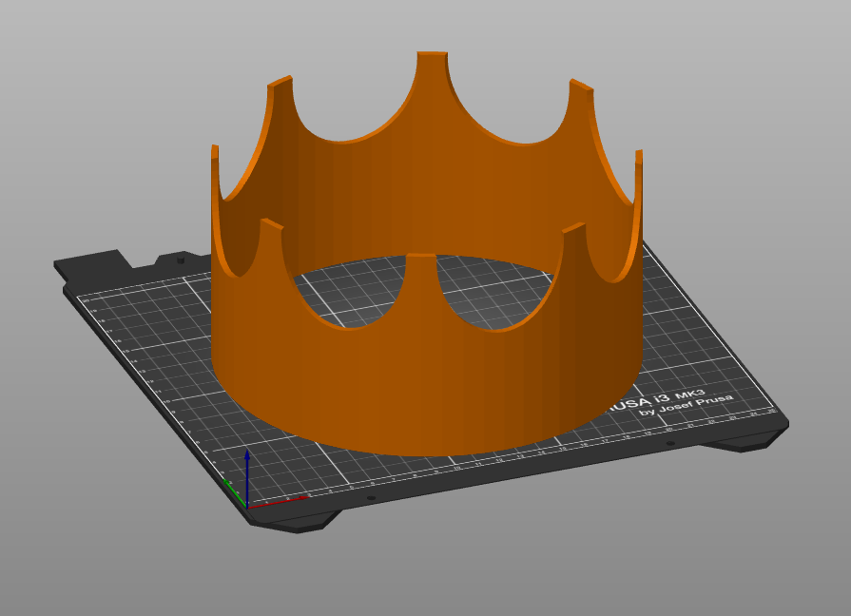Click the axis gizmo origin point
This screenshot has height=616, width=851.
(x=246, y=508)
